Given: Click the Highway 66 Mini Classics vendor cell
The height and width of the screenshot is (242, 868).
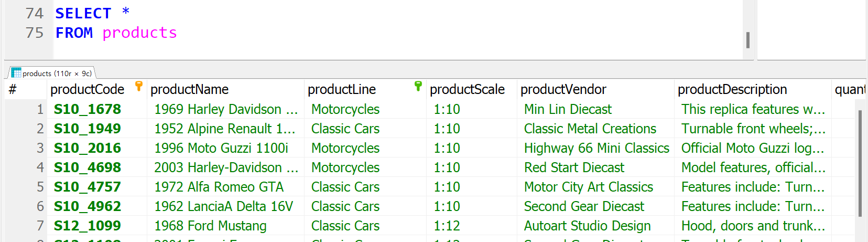Looking at the screenshot, I should pyautogui.click(x=595, y=148).
